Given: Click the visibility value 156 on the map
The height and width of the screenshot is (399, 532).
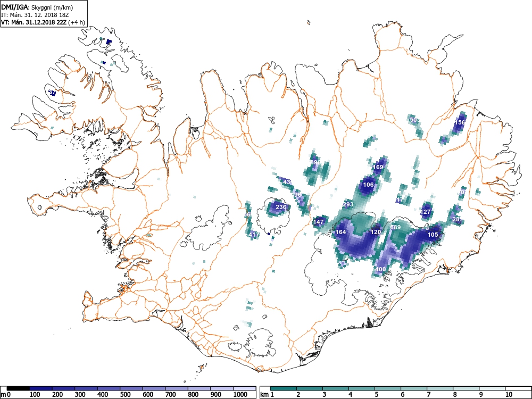Looking at the screenshot, I should (460, 122).
